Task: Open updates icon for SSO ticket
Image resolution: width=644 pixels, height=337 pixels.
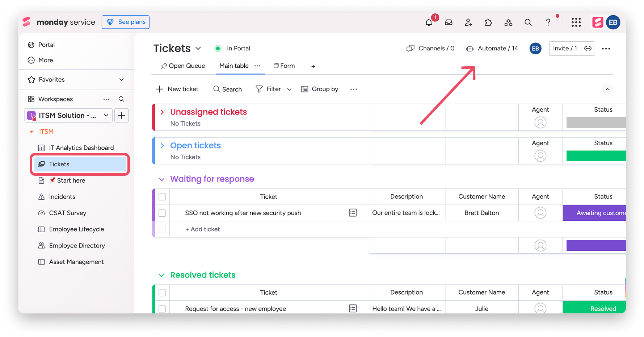Action: 353,213
